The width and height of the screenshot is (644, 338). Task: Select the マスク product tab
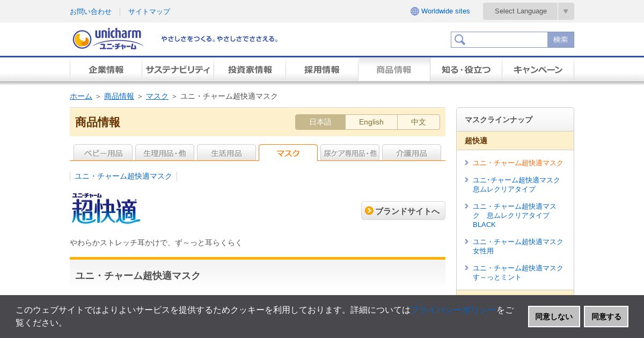tap(288, 153)
